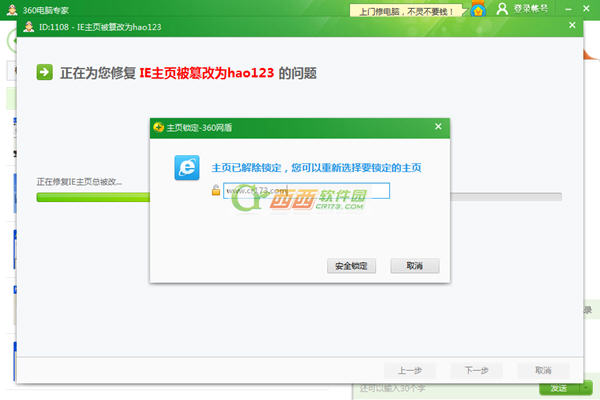
Task: Click the 360电脑专家 logo icon
Action: click(x=12, y=10)
